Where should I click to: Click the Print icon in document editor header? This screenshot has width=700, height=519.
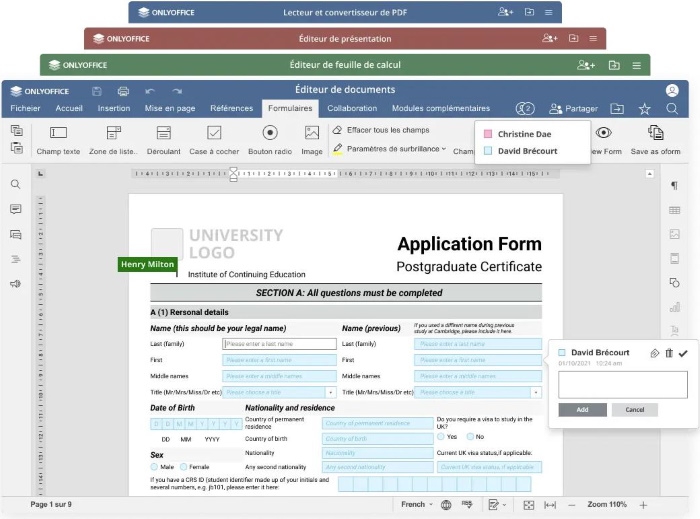pyautogui.click(x=123, y=91)
